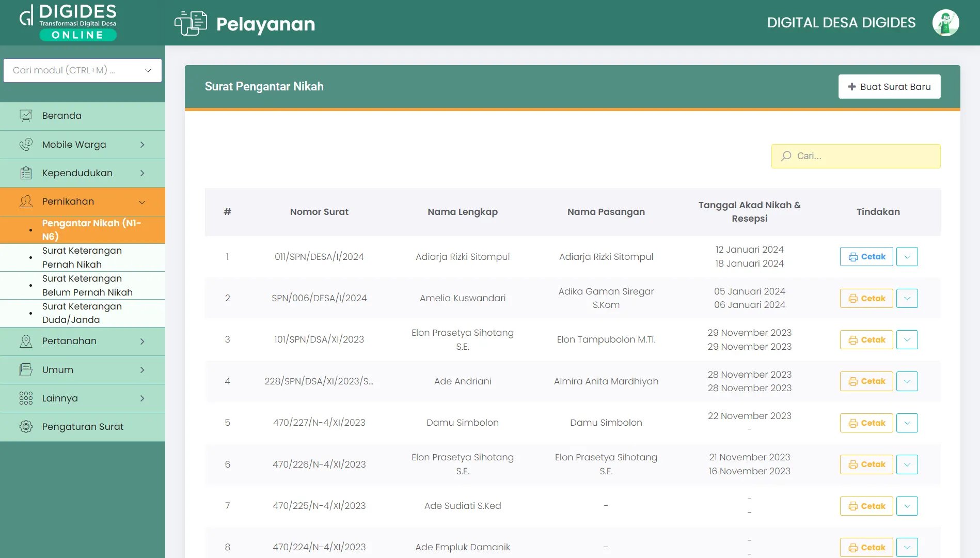Click printer icon in Ade Sudiati S.Ked row
The width and height of the screenshot is (980, 558).
point(853,506)
